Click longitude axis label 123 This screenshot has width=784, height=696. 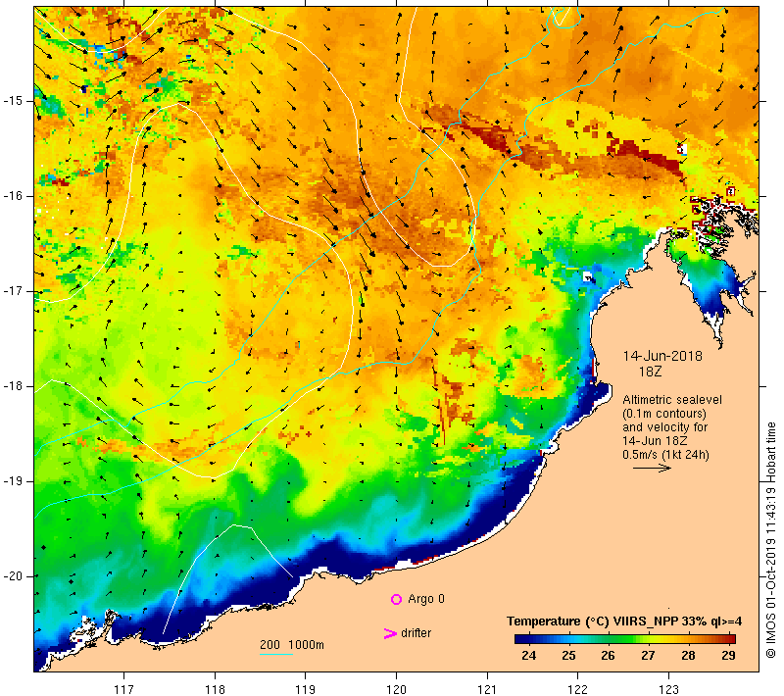coord(668,689)
